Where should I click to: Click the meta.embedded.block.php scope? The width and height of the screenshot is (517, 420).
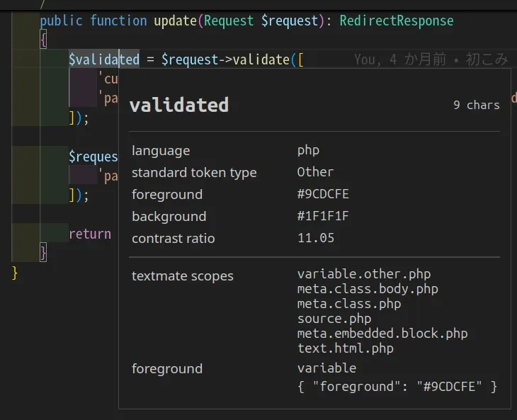pyautogui.click(x=382, y=333)
